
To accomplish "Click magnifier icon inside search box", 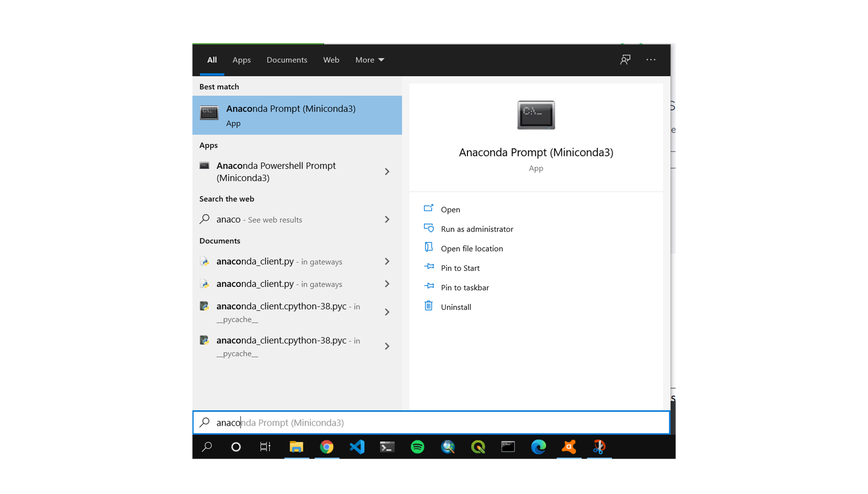I will pos(205,422).
